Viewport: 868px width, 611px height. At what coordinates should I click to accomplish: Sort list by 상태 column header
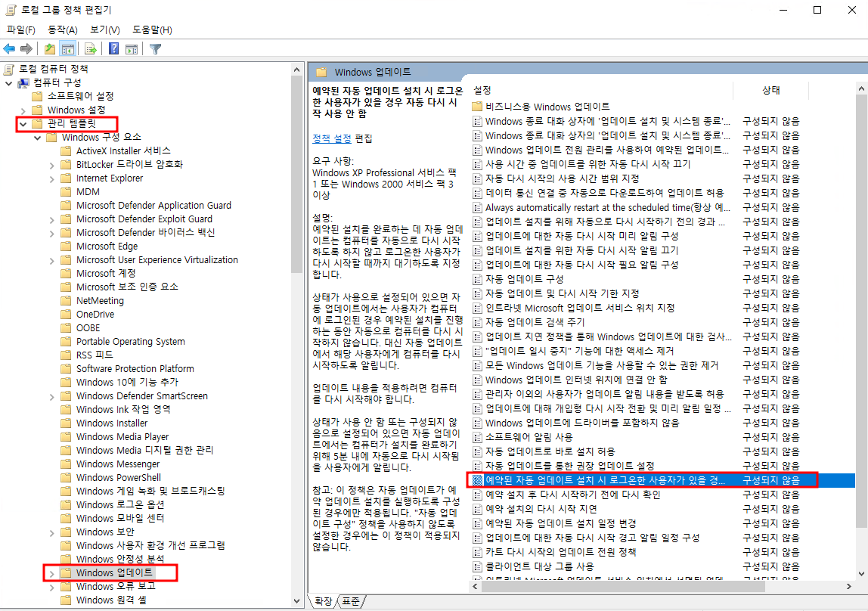point(770,90)
